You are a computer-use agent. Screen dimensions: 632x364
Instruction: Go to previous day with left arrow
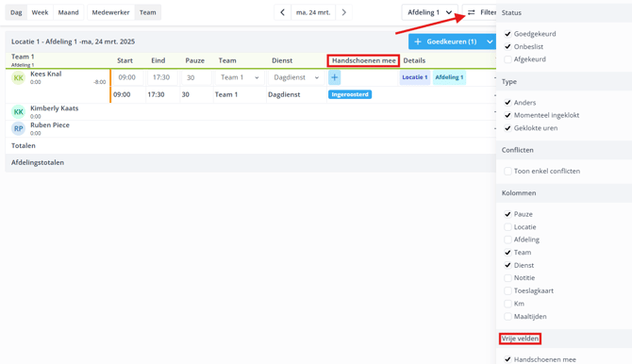click(282, 12)
